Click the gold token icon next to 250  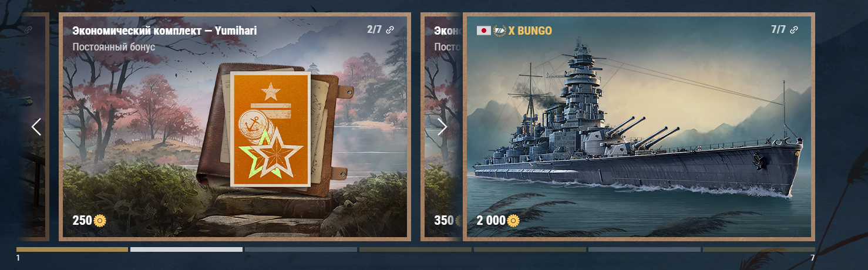tap(100, 221)
